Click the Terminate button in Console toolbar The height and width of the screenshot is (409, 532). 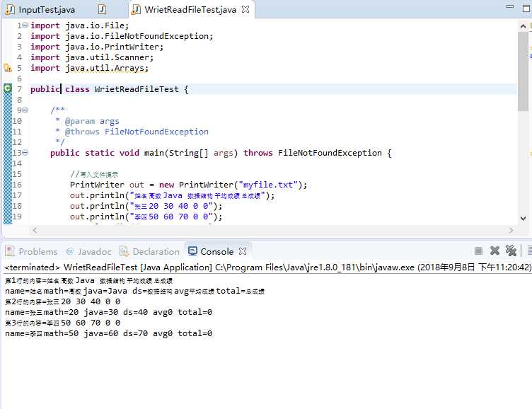click(x=478, y=250)
